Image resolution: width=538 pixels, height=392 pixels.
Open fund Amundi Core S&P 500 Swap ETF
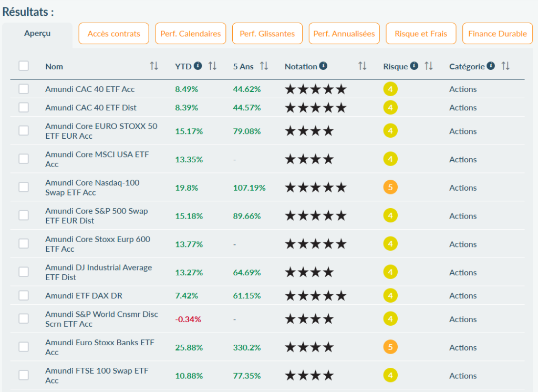pos(97,215)
